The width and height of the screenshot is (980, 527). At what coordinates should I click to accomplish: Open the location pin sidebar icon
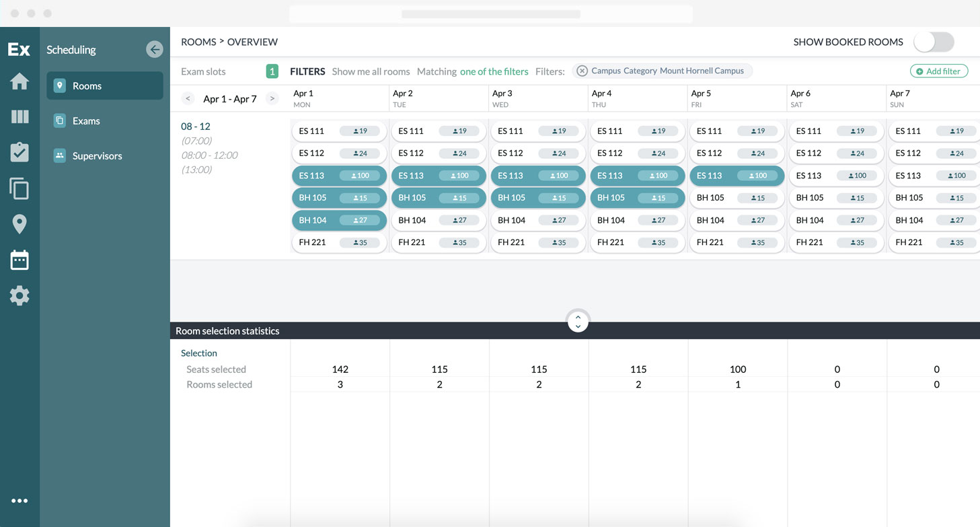pyautogui.click(x=20, y=224)
